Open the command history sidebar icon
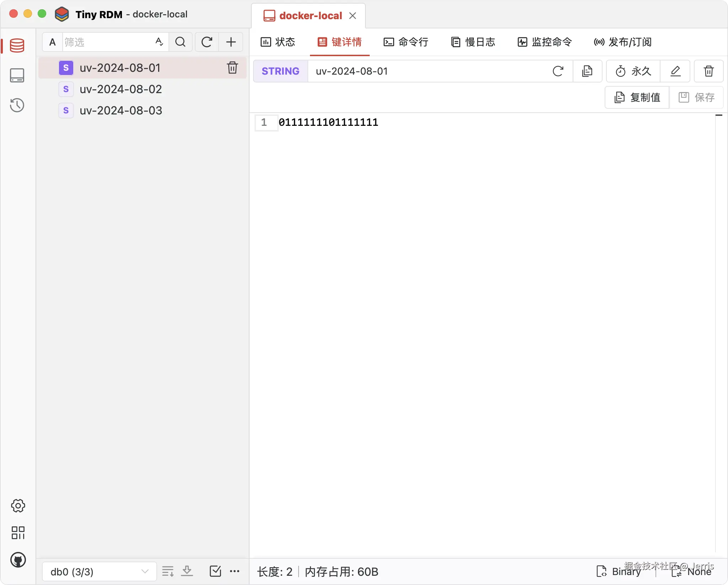 tap(17, 105)
